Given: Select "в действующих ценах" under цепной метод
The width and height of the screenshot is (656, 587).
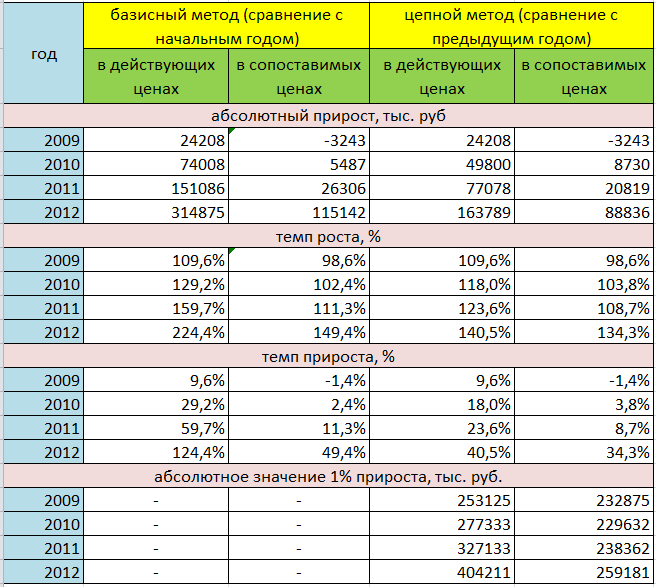Looking at the screenshot, I should pyautogui.click(x=442, y=76).
